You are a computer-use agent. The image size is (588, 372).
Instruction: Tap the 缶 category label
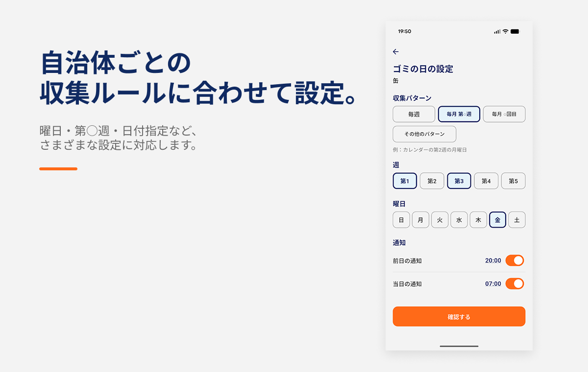(396, 80)
